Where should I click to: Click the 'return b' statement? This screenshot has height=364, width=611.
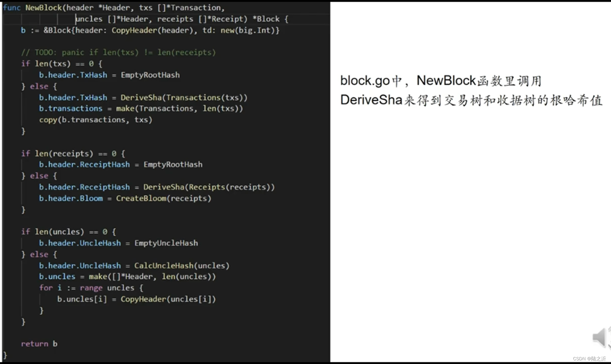[x=39, y=344]
